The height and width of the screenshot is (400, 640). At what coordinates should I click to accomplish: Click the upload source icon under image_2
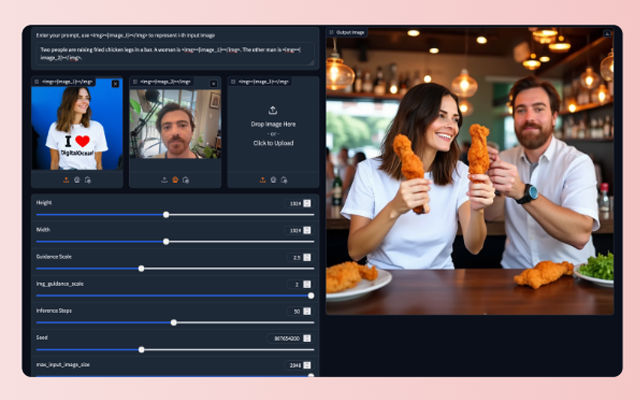(x=164, y=180)
